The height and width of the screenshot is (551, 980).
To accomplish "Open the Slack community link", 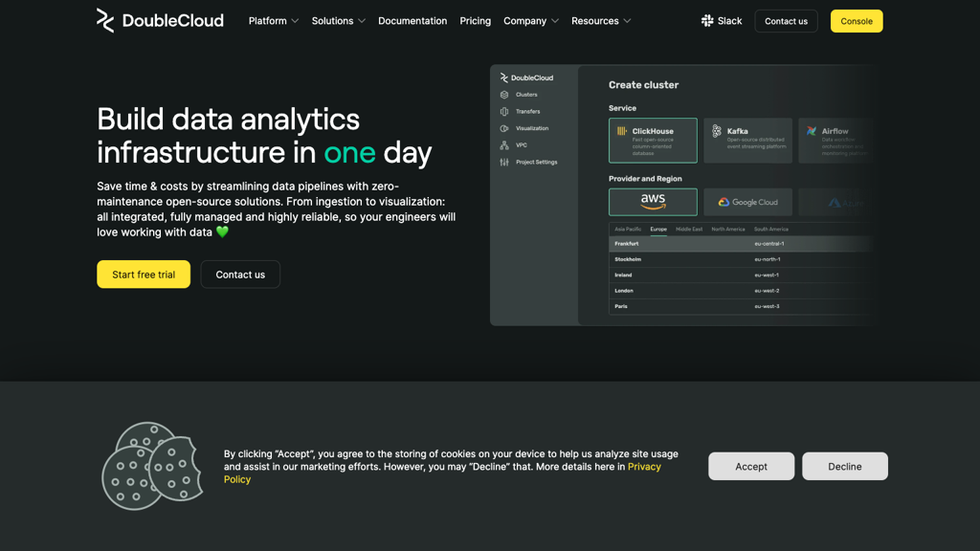I will (722, 21).
